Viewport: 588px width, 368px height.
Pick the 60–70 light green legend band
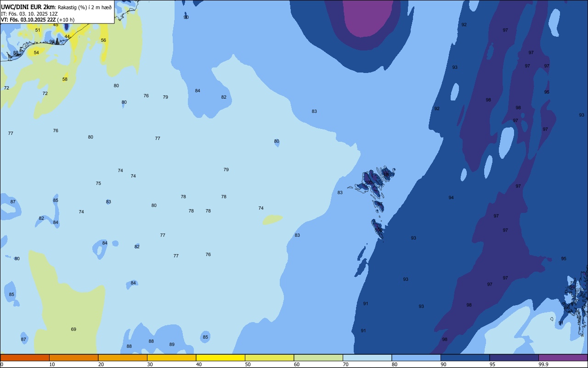[318, 357]
